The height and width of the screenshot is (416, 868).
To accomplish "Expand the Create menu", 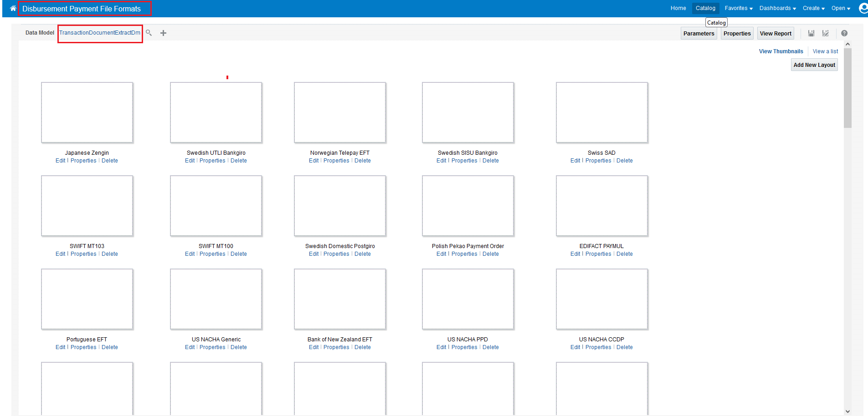I will click(x=814, y=8).
